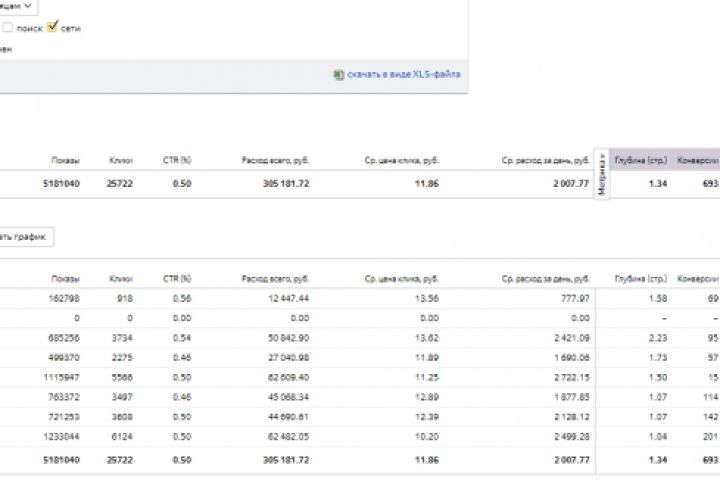720x480 pixels.
Task: Click "Ср. цена клика" header in upper table
Action: click(x=402, y=160)
